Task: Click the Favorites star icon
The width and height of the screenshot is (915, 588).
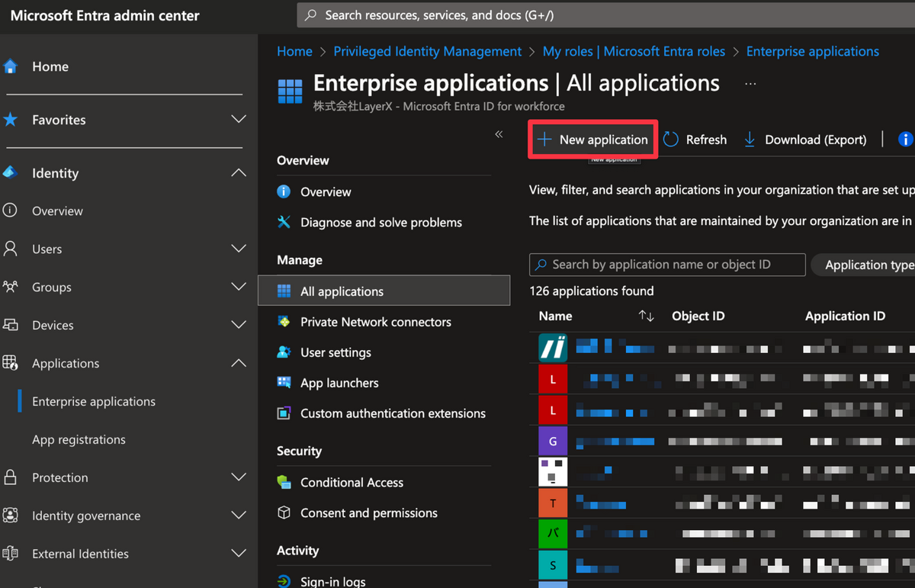Action: (10, 120)
